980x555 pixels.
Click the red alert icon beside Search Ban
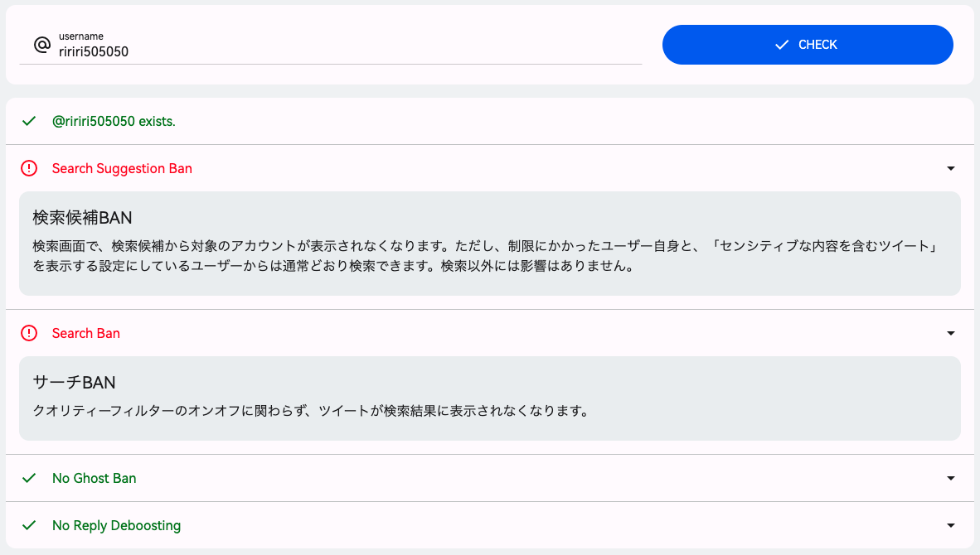29,333
